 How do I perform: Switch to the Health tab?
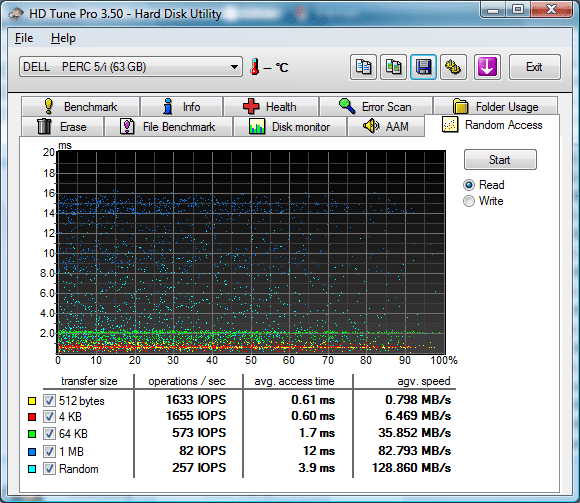point(271,107)
